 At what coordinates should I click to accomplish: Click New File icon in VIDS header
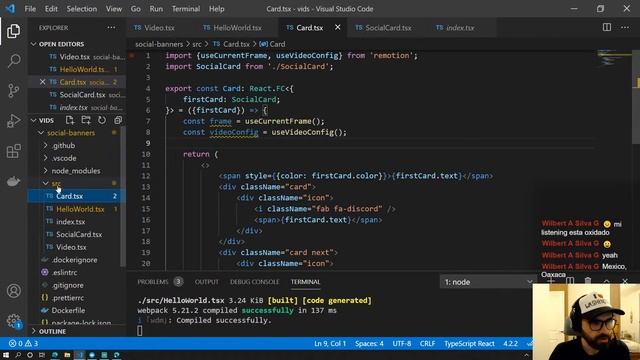coord(70,120)
